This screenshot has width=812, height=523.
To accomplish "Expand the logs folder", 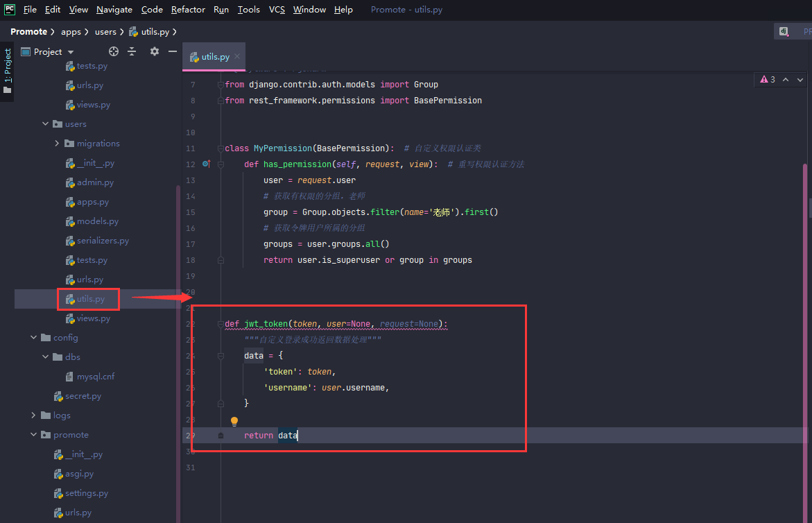I will 34,415.
